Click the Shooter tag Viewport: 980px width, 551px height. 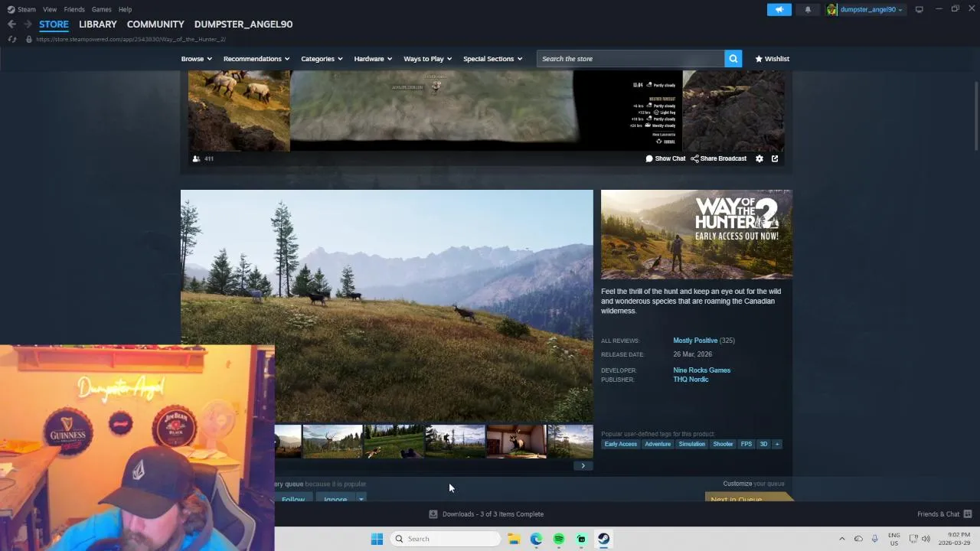coord(723,444)
